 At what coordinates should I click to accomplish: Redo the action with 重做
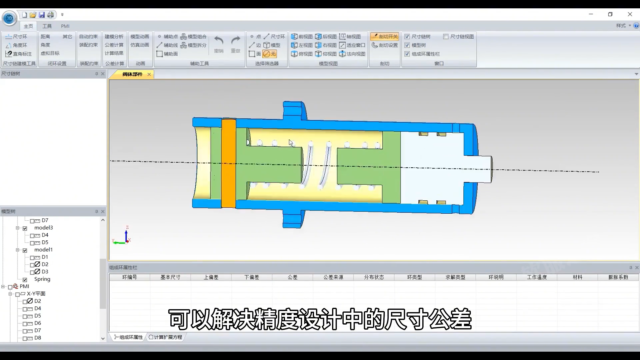click(236, 44)
